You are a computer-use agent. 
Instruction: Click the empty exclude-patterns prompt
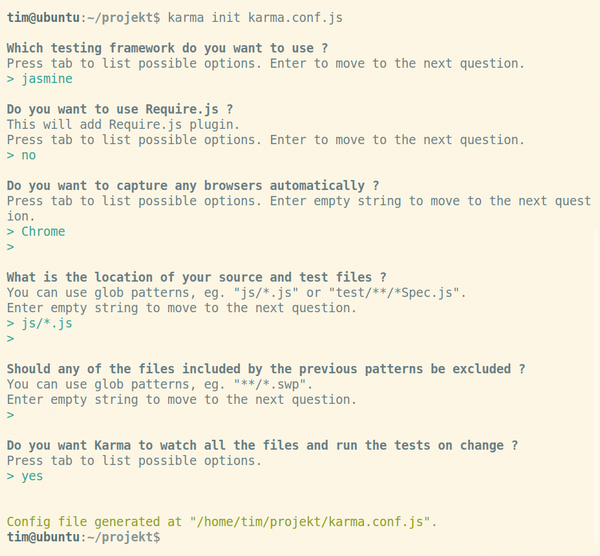10,415
